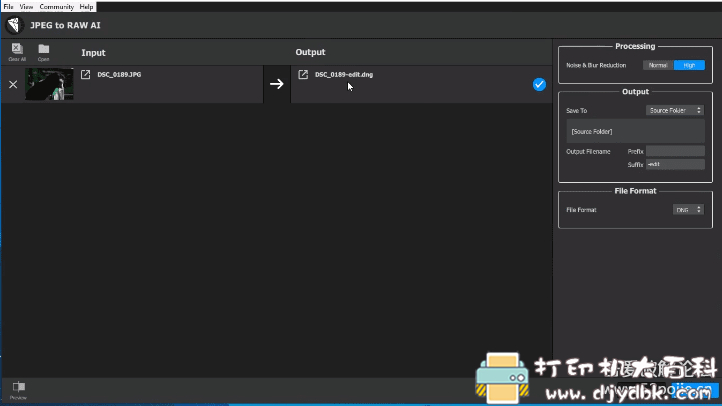Viewport: 722px width, 406px height.
Task: Open the File menu
Action: [x=8, y=7]
